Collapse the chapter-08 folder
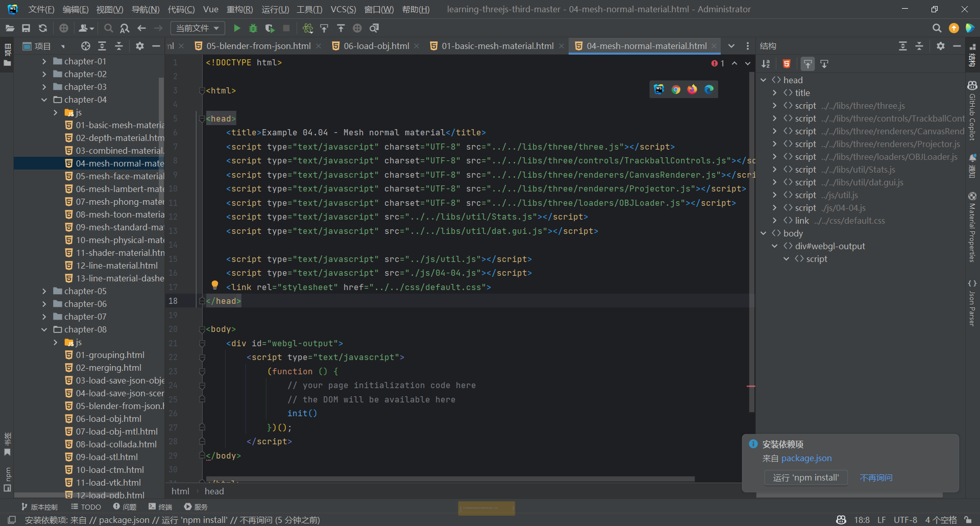 (x=44, y=329)
